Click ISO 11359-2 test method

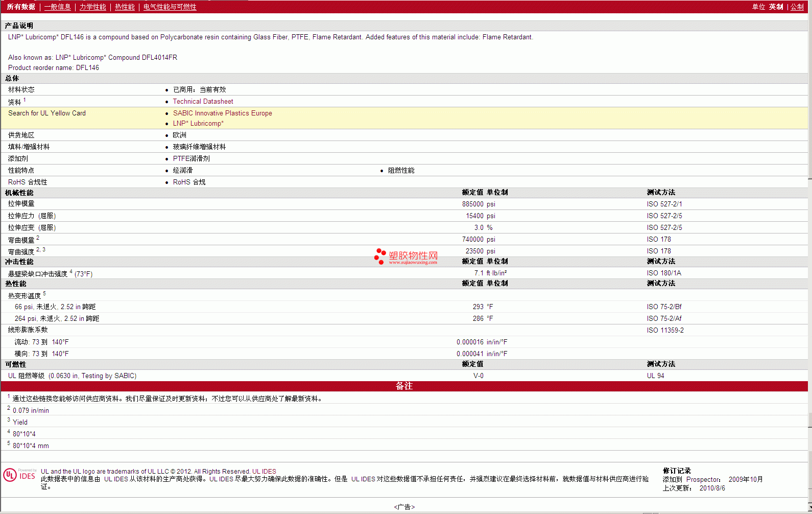665,330
